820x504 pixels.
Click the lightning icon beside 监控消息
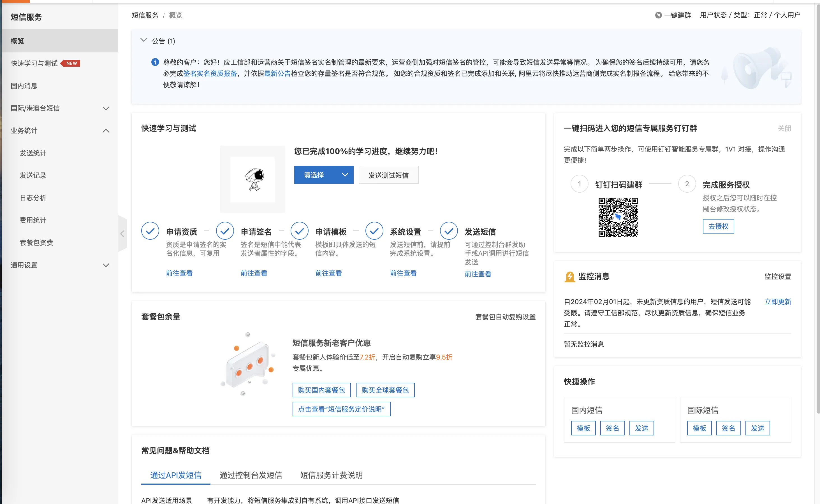pos(569,276)
